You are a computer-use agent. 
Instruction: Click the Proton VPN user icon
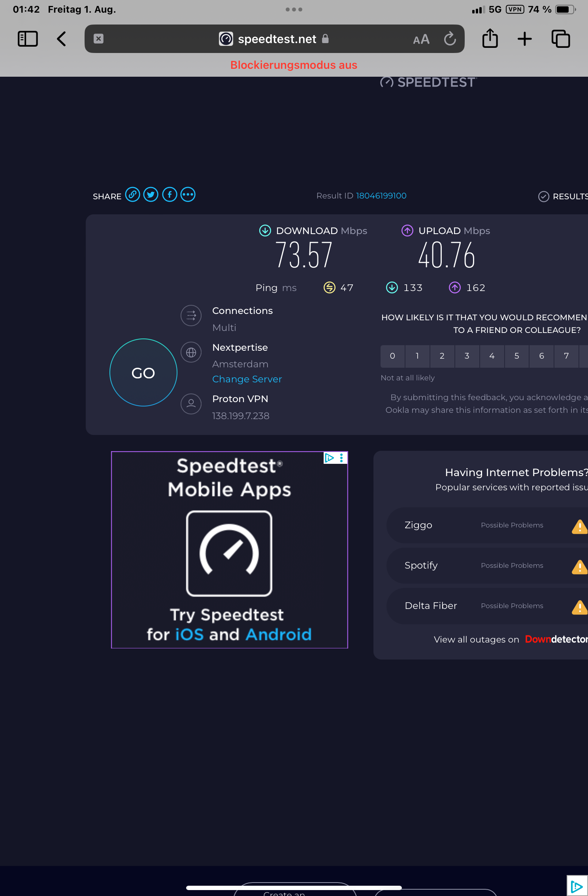pyautogui.click(x=191, y=404)
